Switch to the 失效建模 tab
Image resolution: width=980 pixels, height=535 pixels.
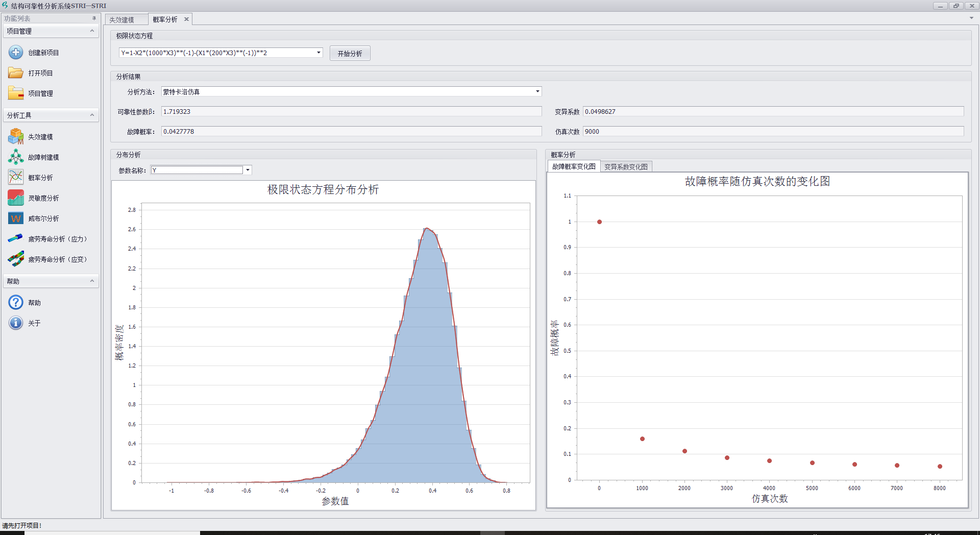[122, 20]
